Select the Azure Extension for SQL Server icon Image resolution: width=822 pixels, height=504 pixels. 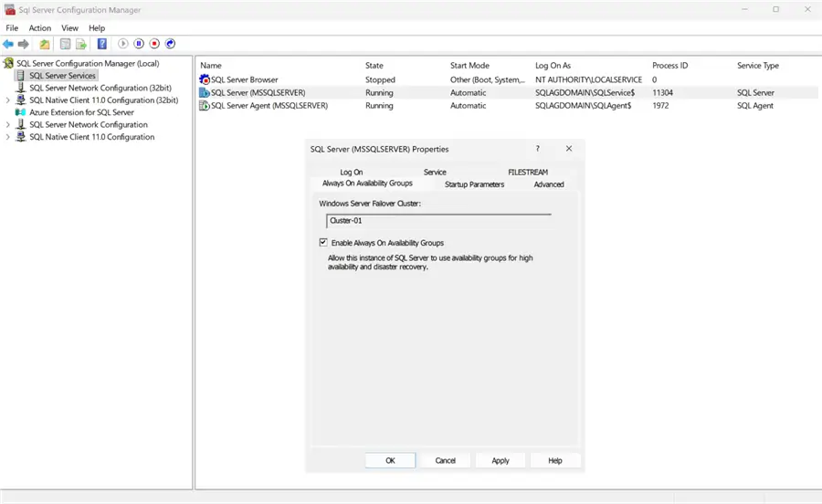(x=20, y=112)
